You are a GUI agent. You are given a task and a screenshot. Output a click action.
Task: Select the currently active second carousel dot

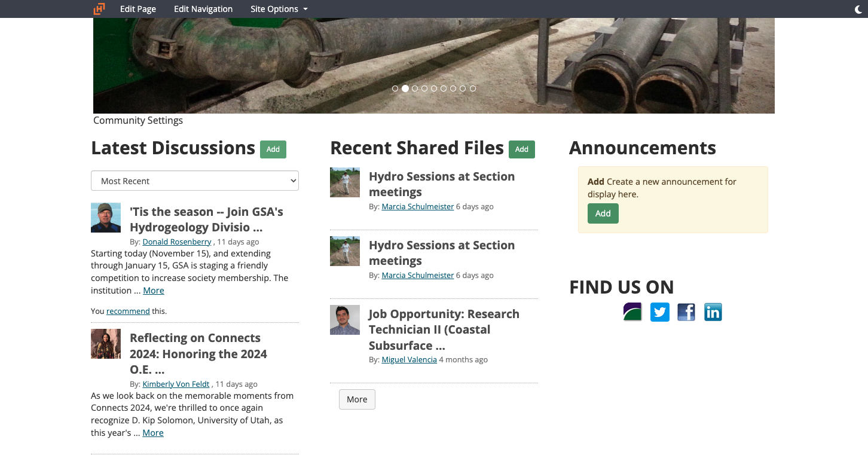point(405,88)
